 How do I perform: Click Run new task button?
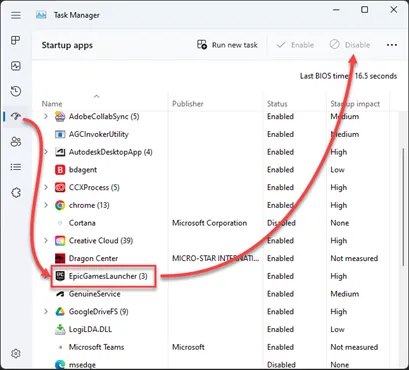227,45
